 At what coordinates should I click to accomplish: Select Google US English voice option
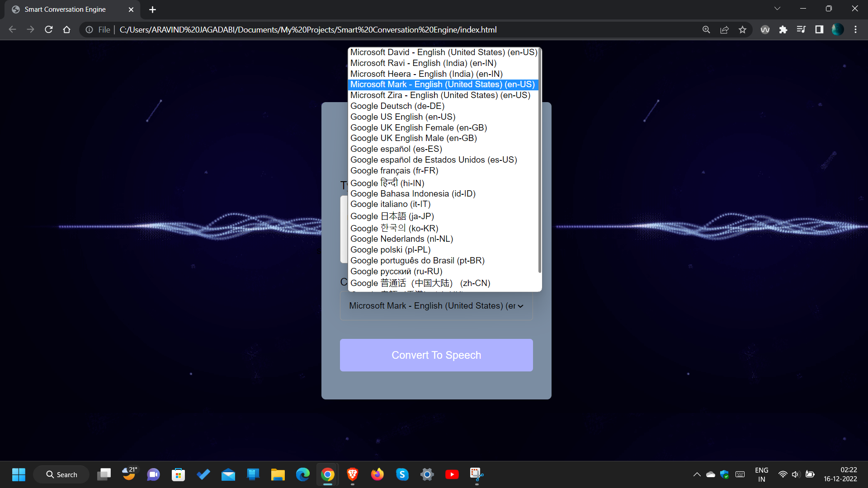pyautogui.click(x=402, y=117)
